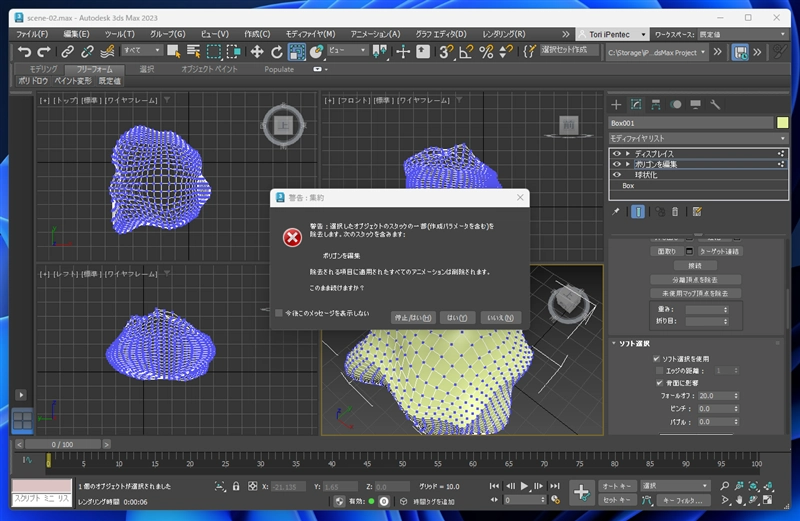Click the Configure Modifier Sets icon
The height and width of the screenshot is (521, 800).
(697, 211)
